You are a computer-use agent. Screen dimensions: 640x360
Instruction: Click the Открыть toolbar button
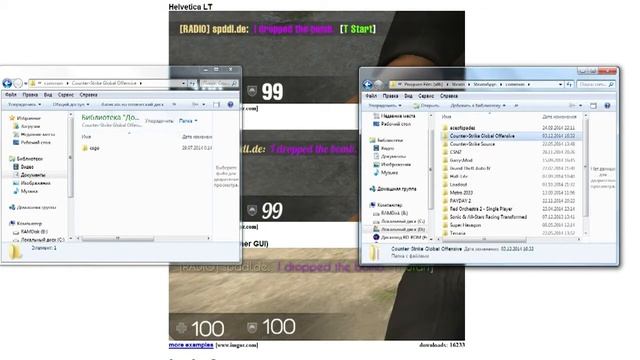click(426, 106)
